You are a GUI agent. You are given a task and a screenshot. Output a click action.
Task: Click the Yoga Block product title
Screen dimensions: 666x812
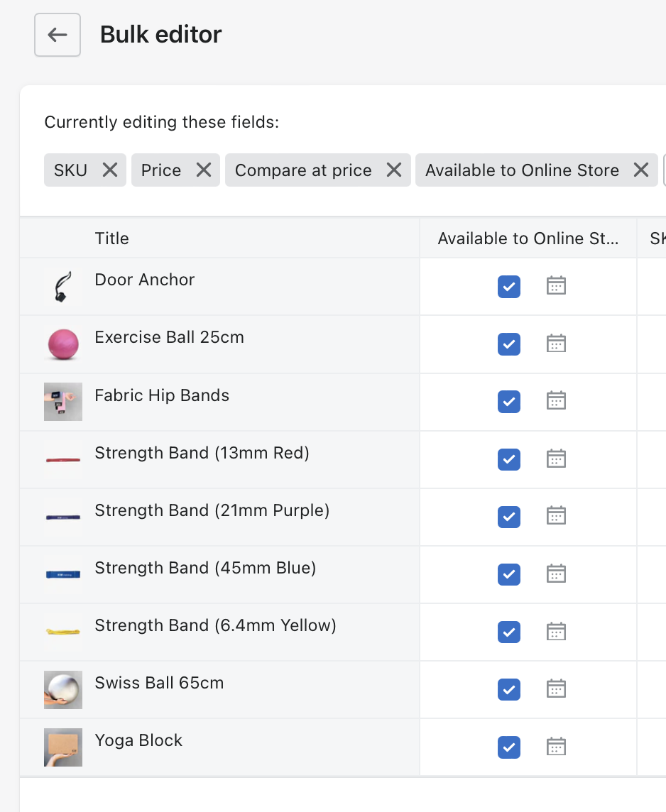(x=138, y=740)
